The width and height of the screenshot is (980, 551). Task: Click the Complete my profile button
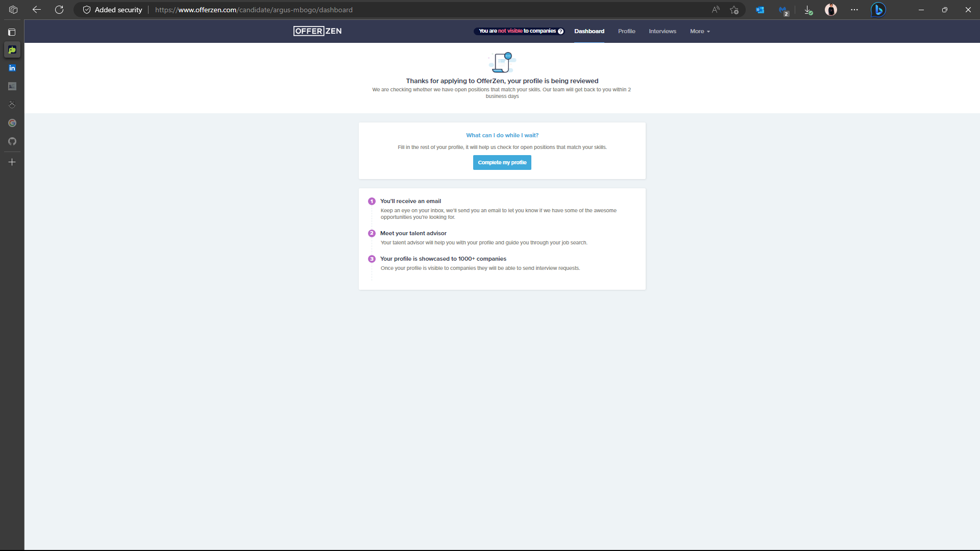pyautogui.click(x=502, y=162)
